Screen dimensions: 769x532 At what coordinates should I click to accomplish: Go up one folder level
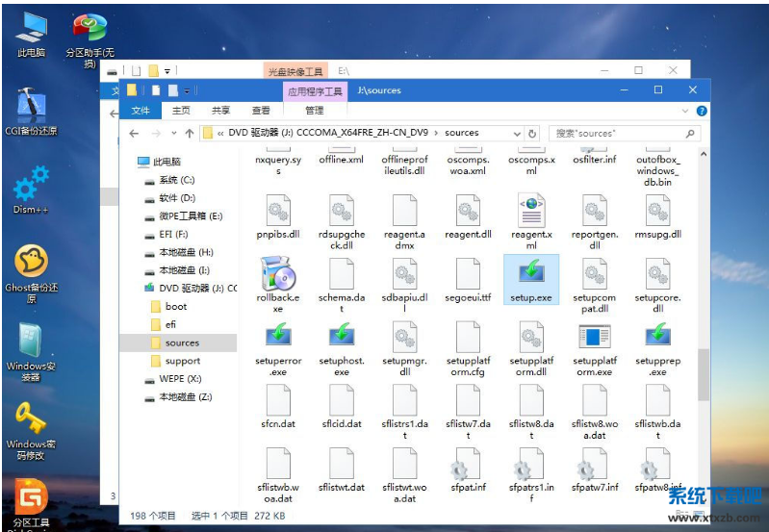click(x=190, y=134)
